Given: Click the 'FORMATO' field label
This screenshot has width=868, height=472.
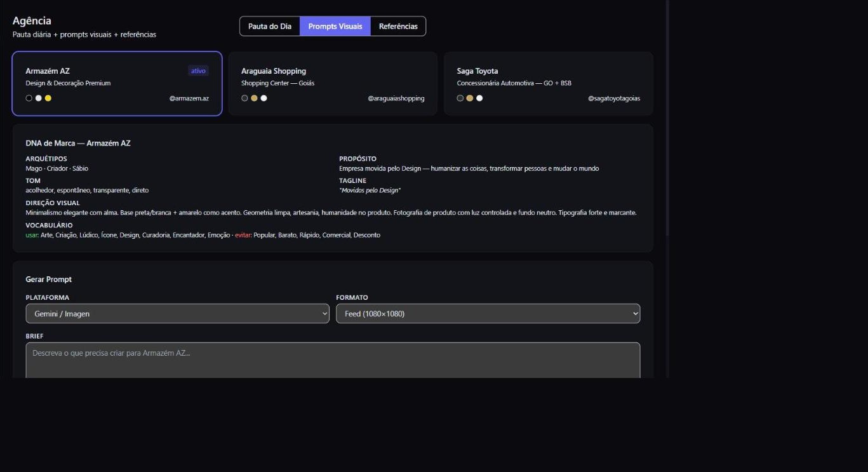Looking at the screenshot, I should click(x=352, y=297).
